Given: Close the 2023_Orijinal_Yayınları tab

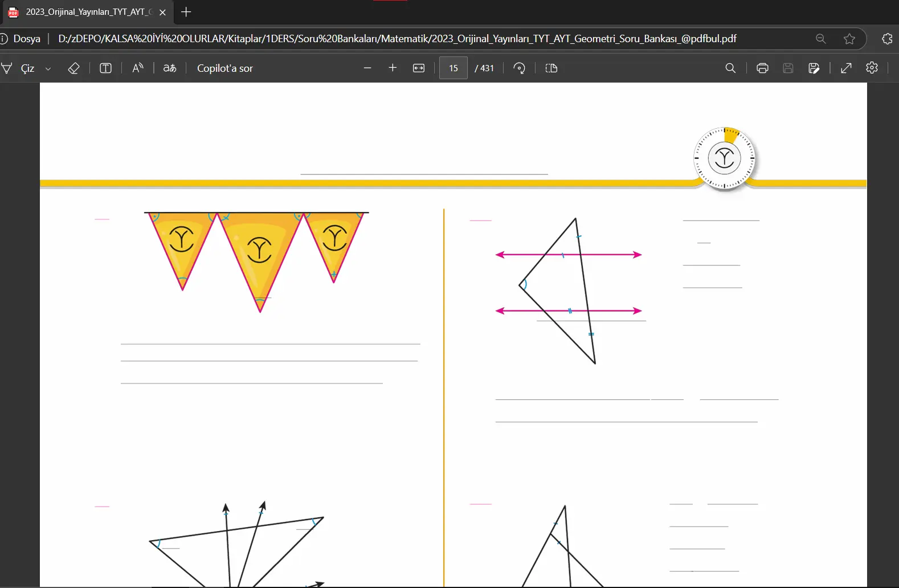Looking at the screenshot, I should coord(162,12).
